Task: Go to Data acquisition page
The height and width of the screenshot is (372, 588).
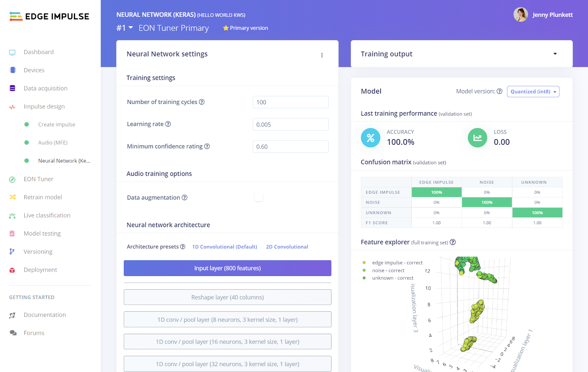Action: 46,88
